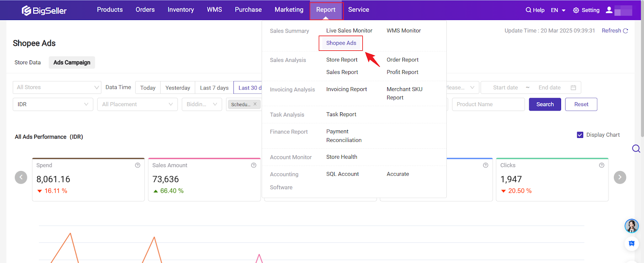Click the user profile avatar icon

609,10
